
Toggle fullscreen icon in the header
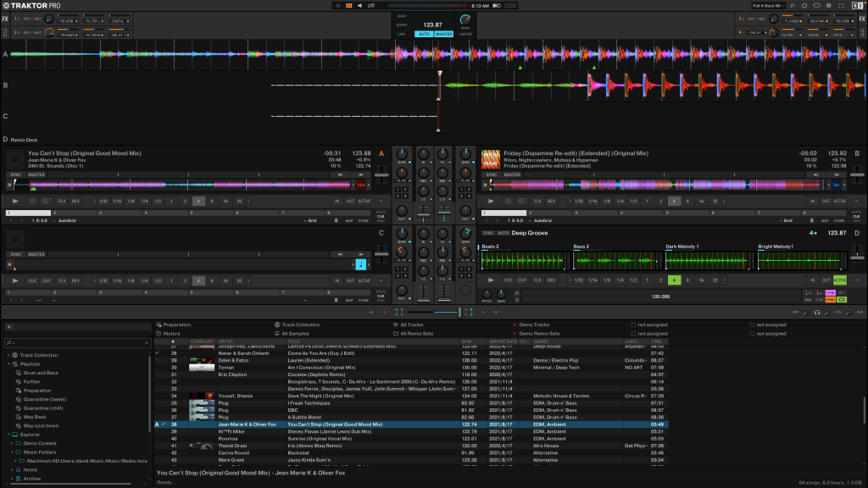click(x=841, y=6)
